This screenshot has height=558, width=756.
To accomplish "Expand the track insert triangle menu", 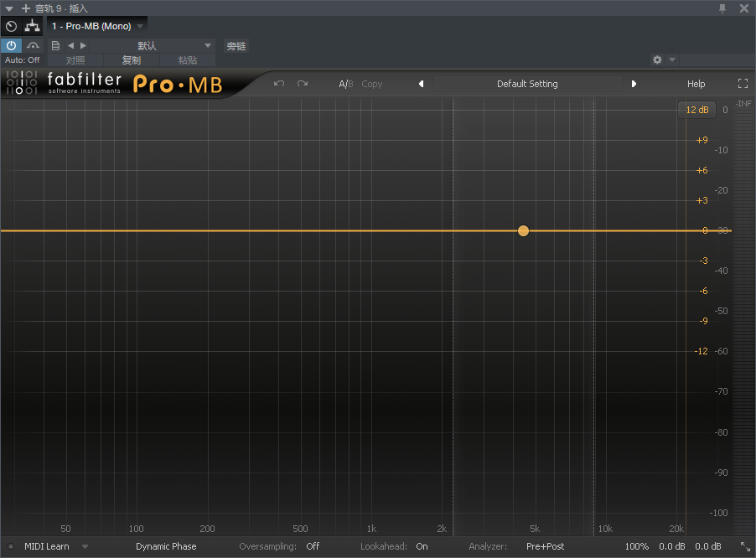I will point(9,8).
